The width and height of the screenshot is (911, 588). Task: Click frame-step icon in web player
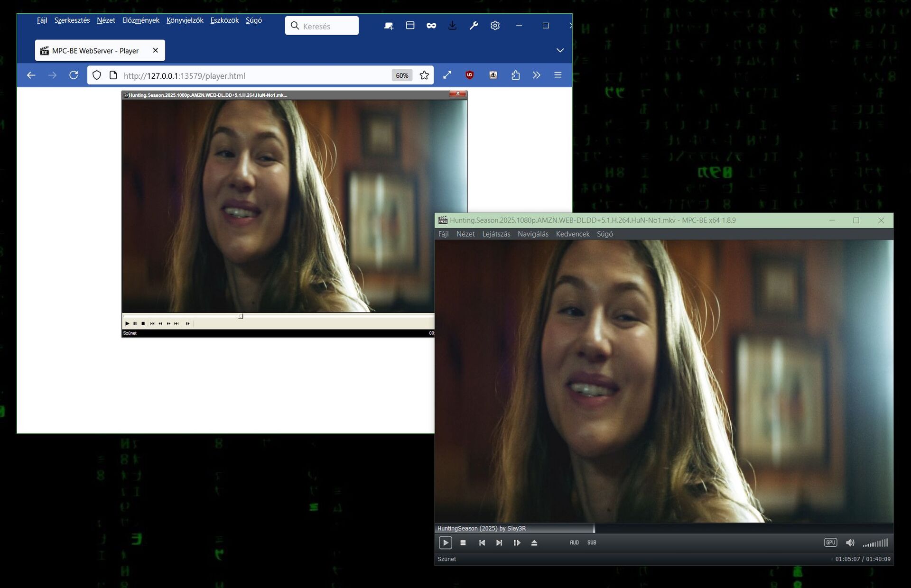[x=188, y=323]
